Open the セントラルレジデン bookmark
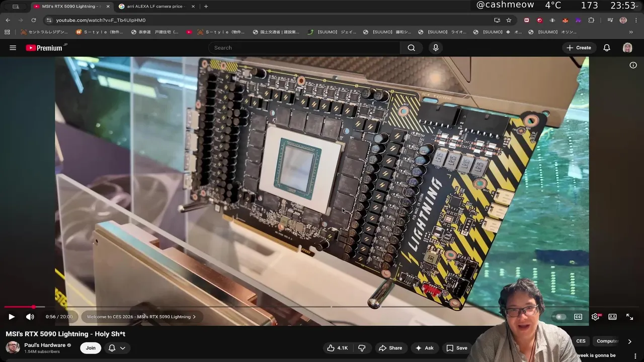Viewport: 644px width, 362px height. pyautogui.click(x=44, y=32)
